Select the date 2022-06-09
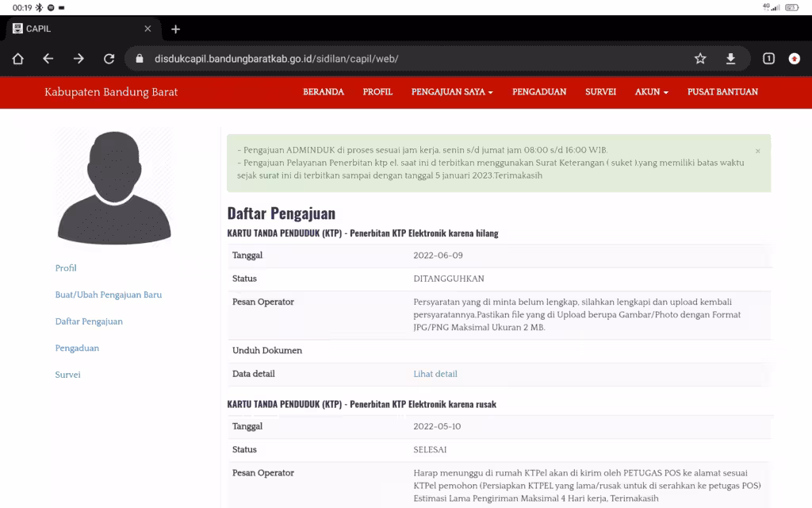 pos(438,255)
